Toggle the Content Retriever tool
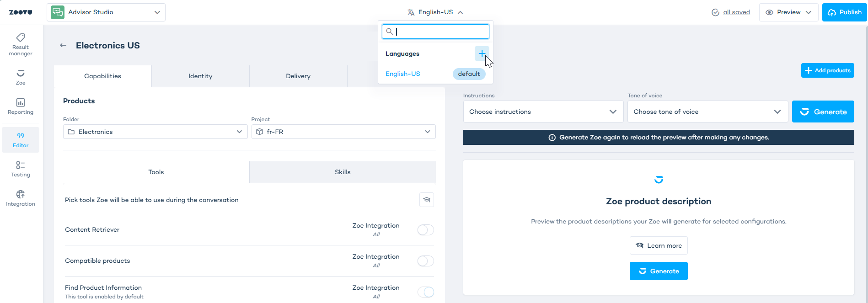Image resolution: width=868 pixels, height=303 pixels. pos(426,230)
